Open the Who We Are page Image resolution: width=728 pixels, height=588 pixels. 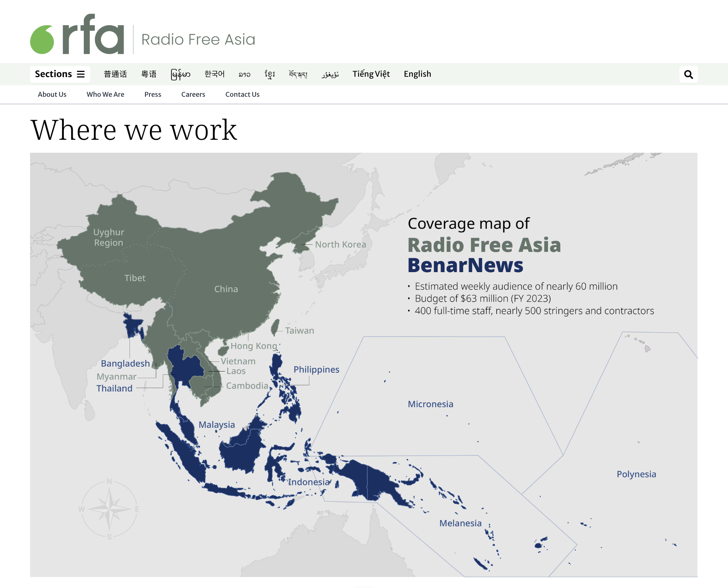[x=105, y=95]
